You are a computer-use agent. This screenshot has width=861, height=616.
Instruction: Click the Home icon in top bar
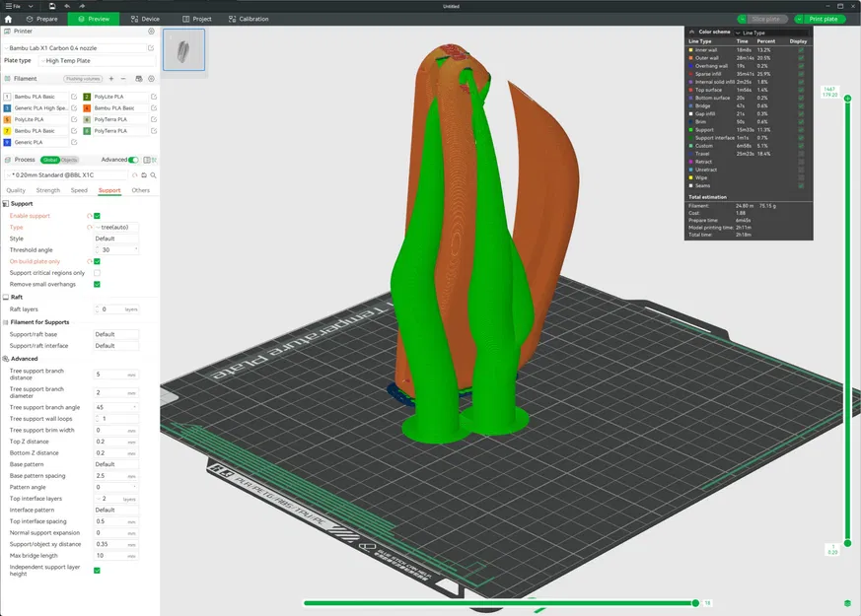[x=8, y=19]
